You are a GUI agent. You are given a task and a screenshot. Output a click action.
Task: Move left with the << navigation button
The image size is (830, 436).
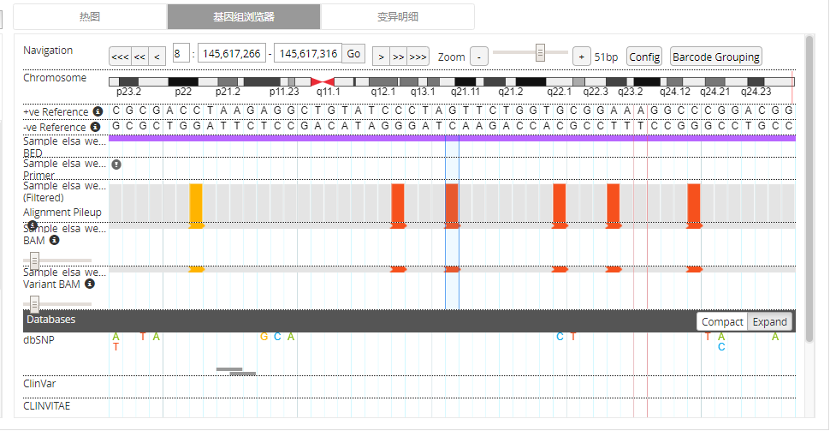140,56
